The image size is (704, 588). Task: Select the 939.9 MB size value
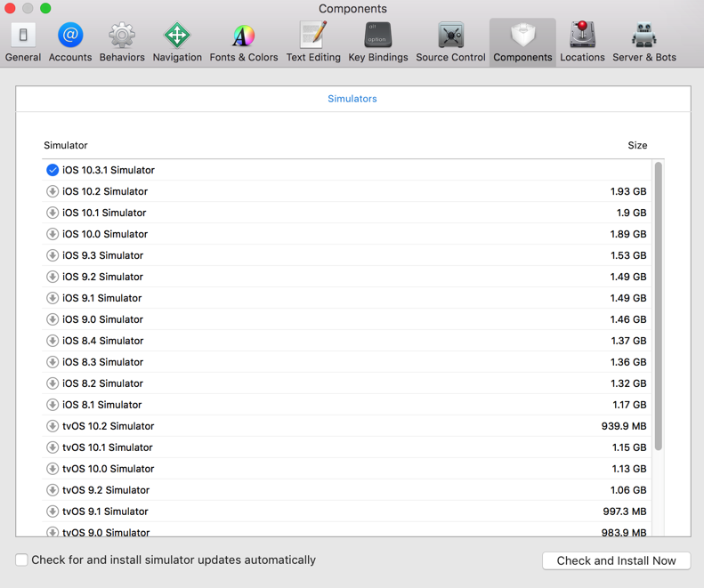[624, 426]
